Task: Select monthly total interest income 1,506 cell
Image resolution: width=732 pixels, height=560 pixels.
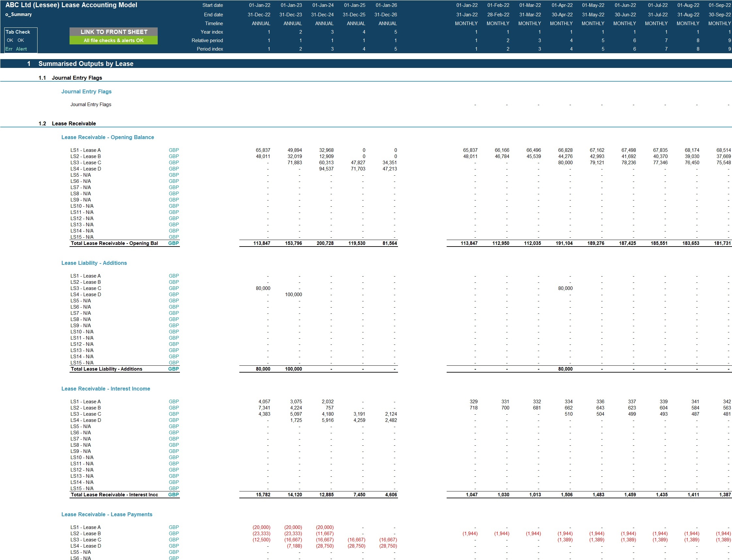Action: pyautogui.click(x=567, y=494)
